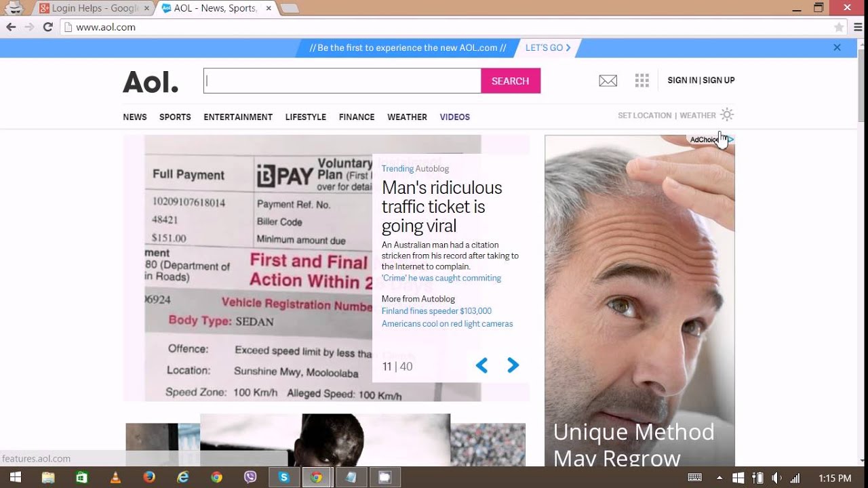
Task: Open Finland fines speeder $103,000 link
Action: 437,311
